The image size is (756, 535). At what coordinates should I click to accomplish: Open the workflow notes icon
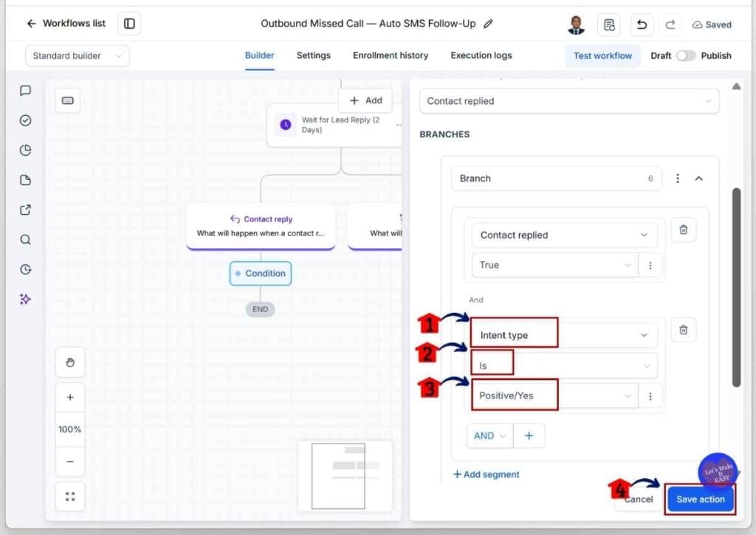click(x=609, y=24)
